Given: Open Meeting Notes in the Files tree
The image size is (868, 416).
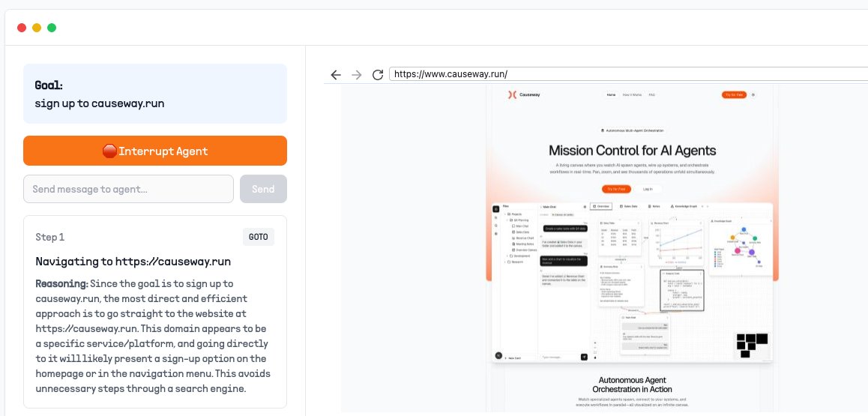Looking at the screenshot, I should tap(525, 244).
